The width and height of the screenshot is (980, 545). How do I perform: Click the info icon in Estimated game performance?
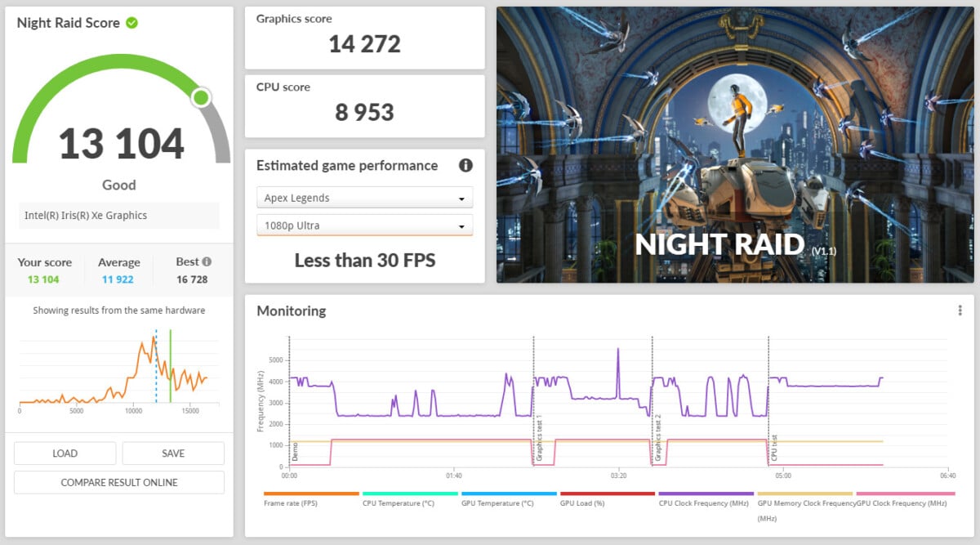click(465, 165)
